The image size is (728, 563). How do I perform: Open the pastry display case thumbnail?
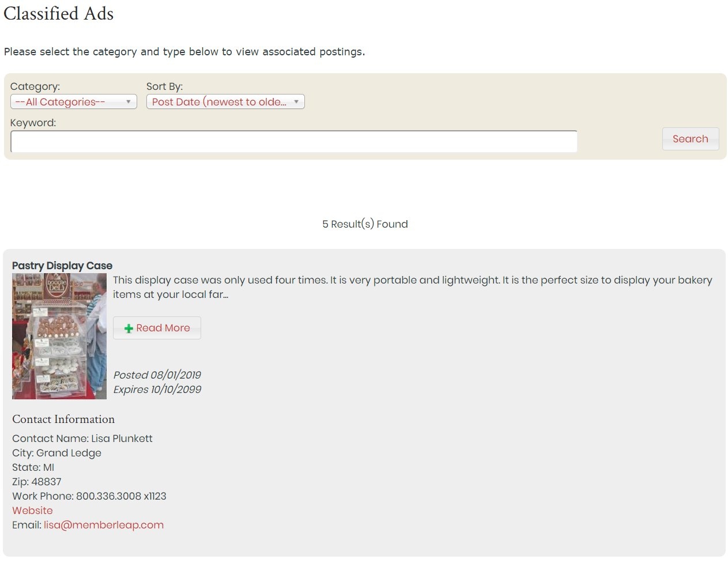[59, 337]
